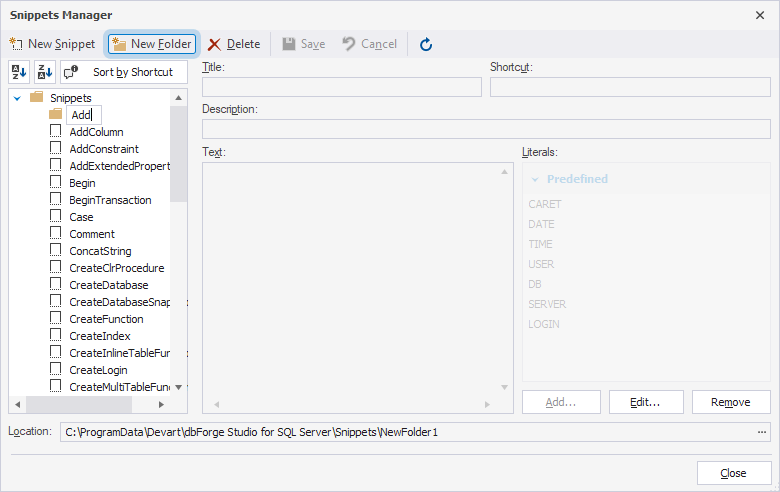780x492 pixels.
Task: Click the Remove literal button
Action: (731, 402)
